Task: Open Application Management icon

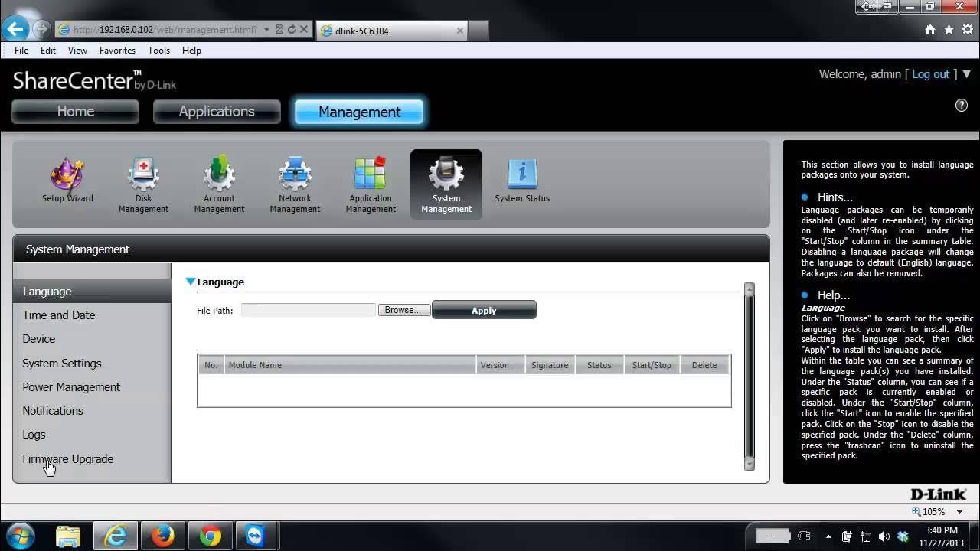Action: coord(371,185)
